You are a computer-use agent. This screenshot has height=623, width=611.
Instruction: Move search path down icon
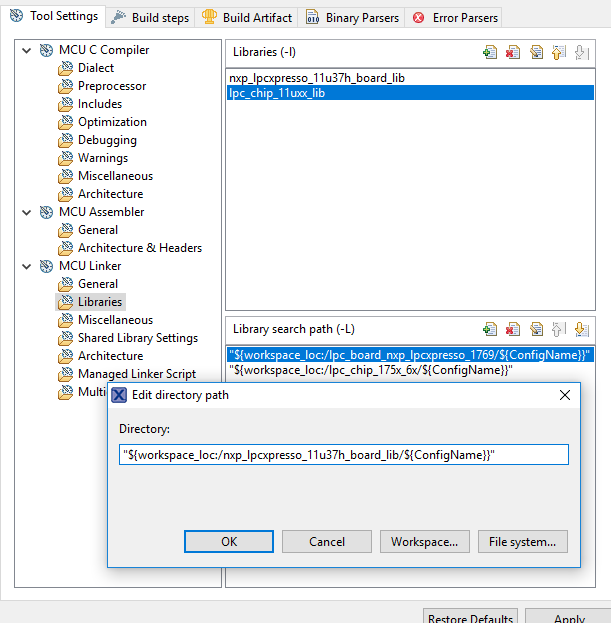point(582,329)
